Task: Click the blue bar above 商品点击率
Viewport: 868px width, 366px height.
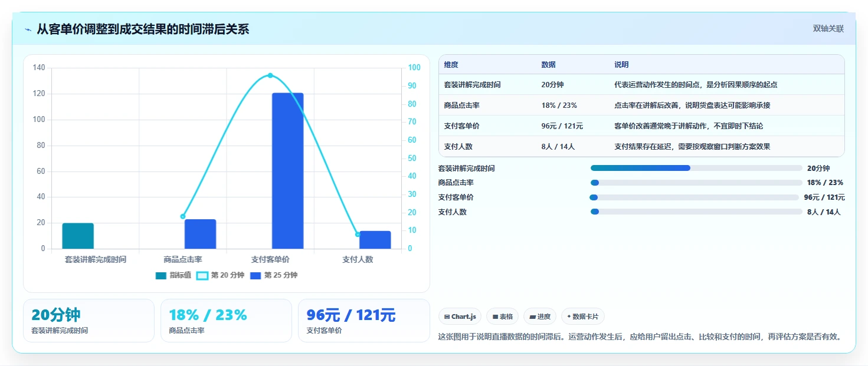Action: (x=201, y=234)
